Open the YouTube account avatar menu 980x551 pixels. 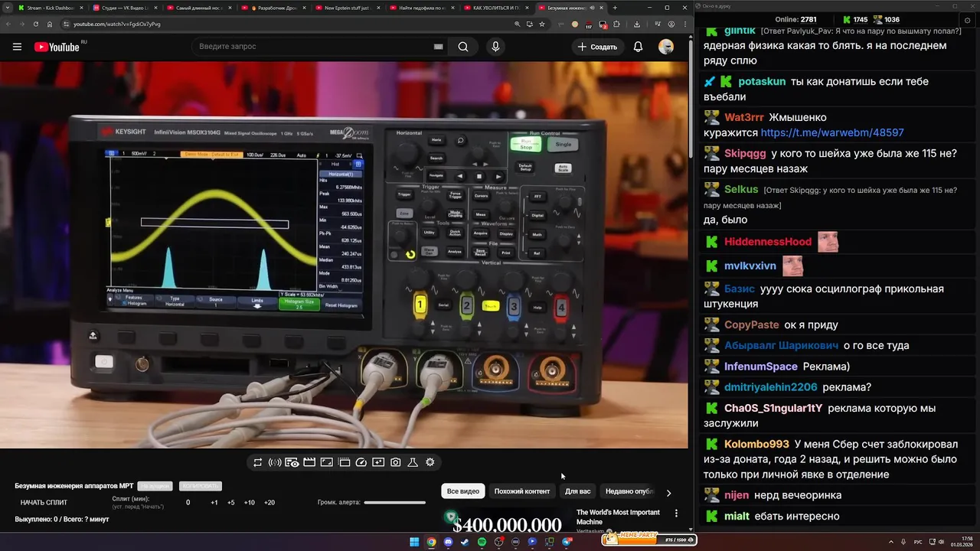(x=666, y=47)
